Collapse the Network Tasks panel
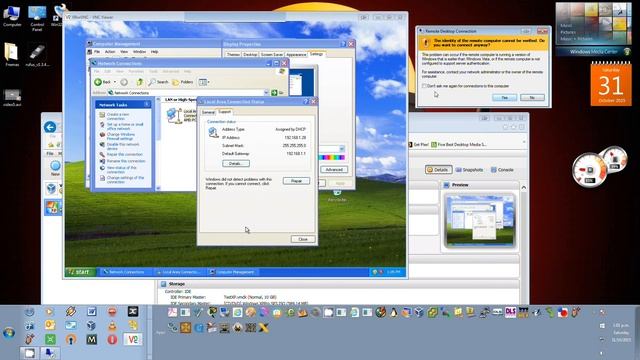 [146, 104]
